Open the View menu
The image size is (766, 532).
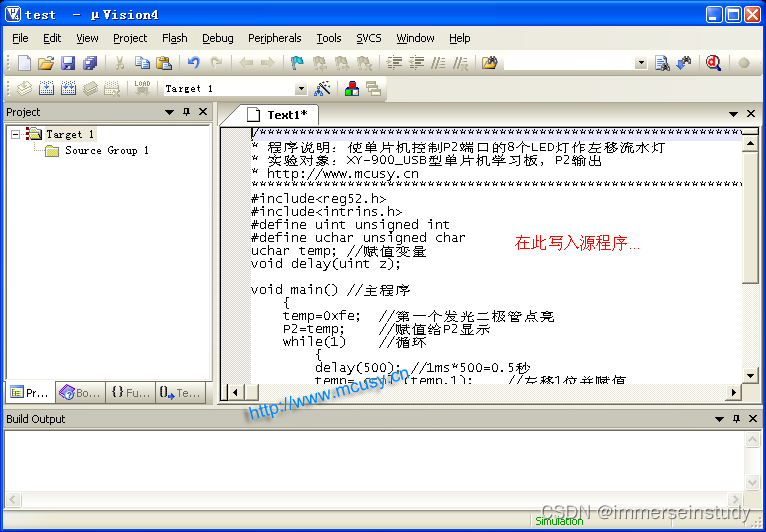(x=87, y=38)
